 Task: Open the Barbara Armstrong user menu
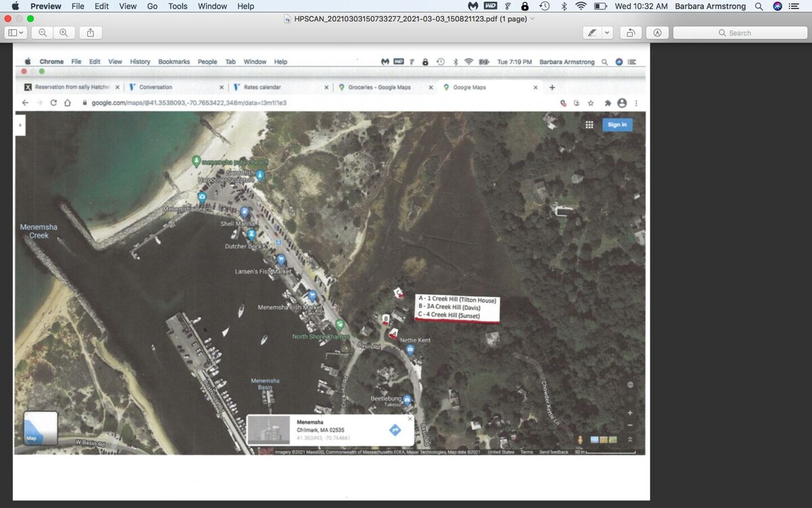[x=710, y=6]
